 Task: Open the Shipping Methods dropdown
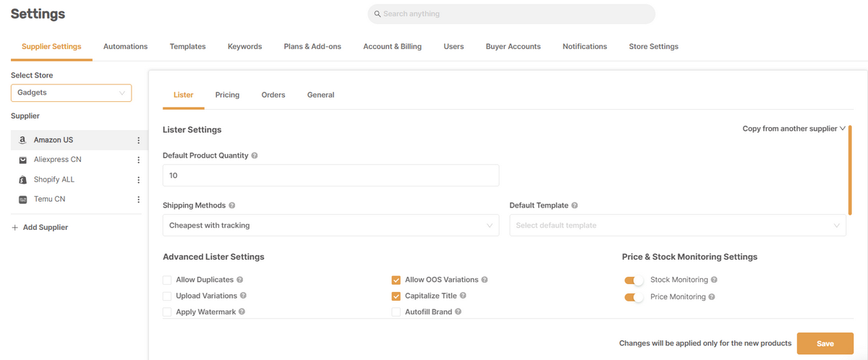(x=331, y=226)
